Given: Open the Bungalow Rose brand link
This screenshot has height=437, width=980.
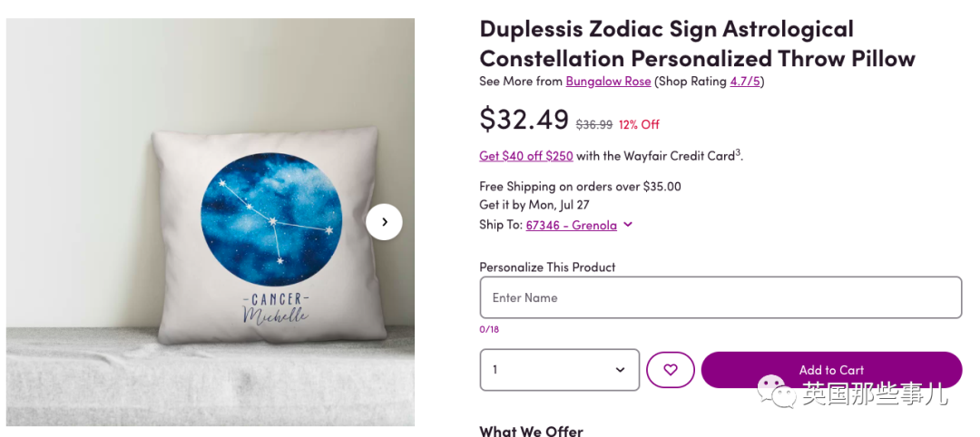Looking at the screenshot, I should click(608, 82).
